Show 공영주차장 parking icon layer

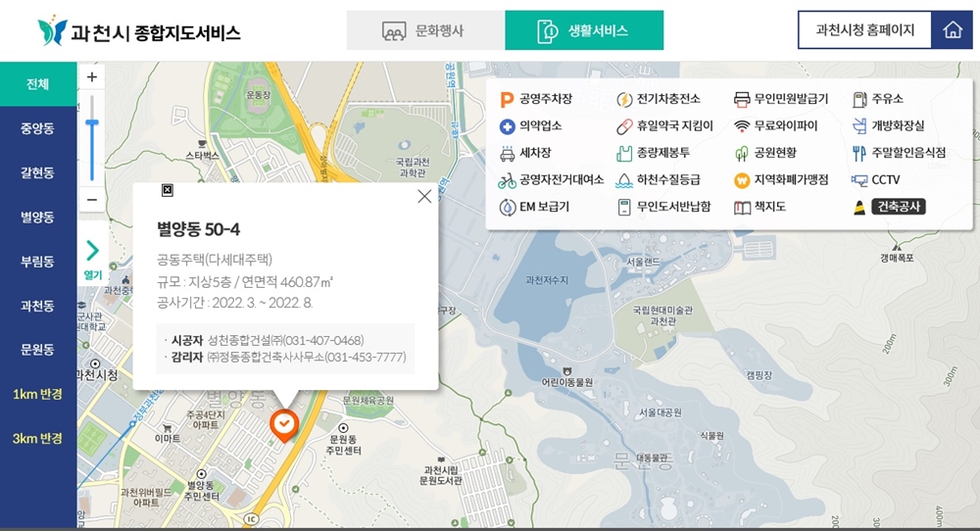coord(507,99)
